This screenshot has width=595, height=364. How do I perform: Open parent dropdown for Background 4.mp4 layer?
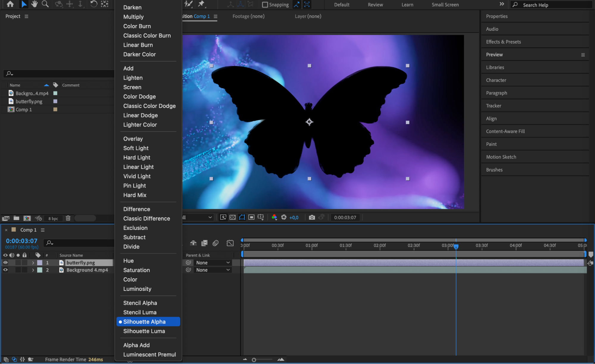(x=213, y=270)
